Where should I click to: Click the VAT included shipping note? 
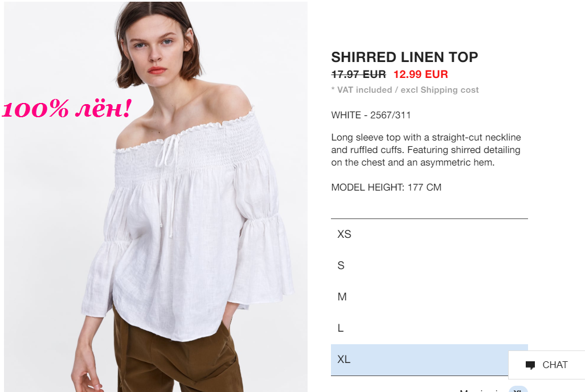(x=405, y=90)
